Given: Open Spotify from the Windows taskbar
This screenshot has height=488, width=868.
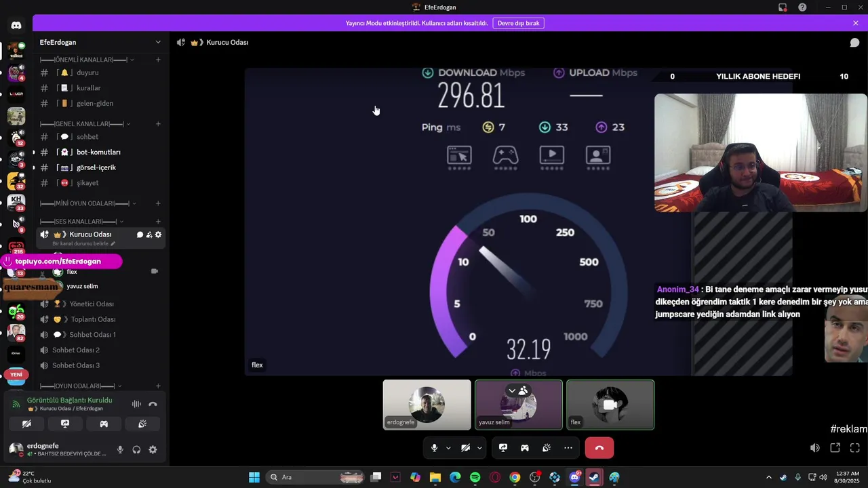Looking at the screenshot, I should [475, 477].
